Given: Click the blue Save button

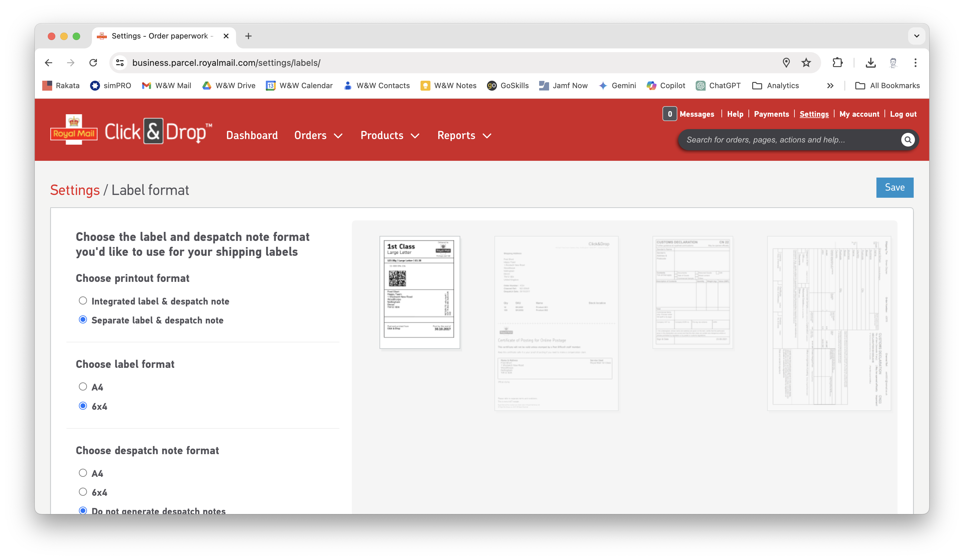Looking at the screenshot, I should click(894, 187).
